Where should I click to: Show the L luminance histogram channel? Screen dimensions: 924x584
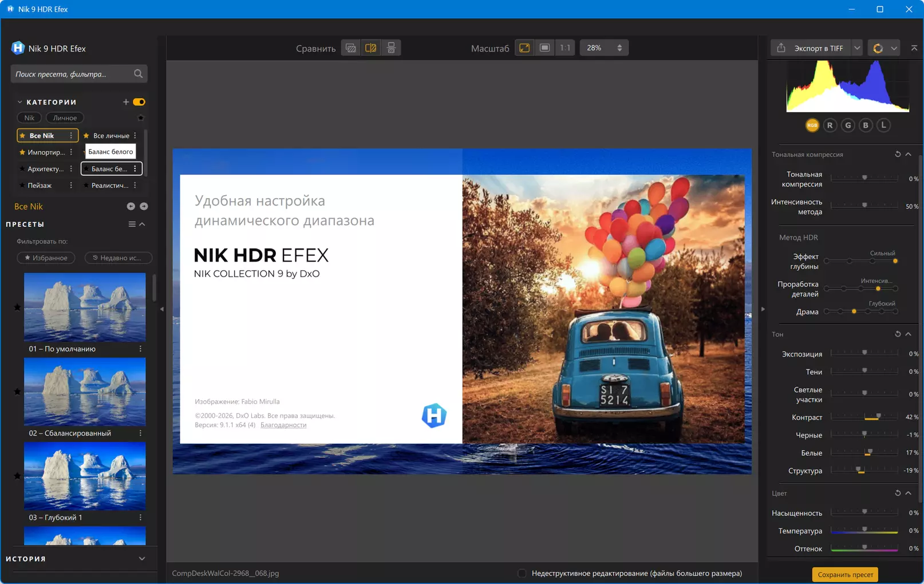pyautogui.click(x=884, y=125)
